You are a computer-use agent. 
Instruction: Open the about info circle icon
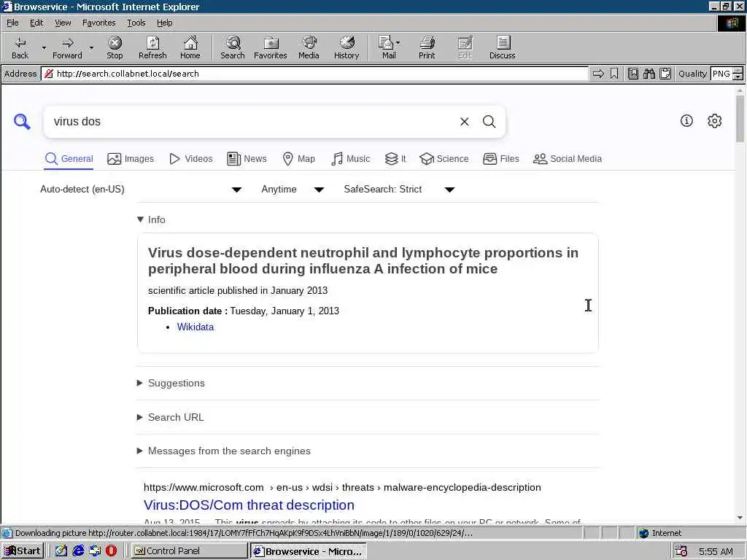point(686,121)
